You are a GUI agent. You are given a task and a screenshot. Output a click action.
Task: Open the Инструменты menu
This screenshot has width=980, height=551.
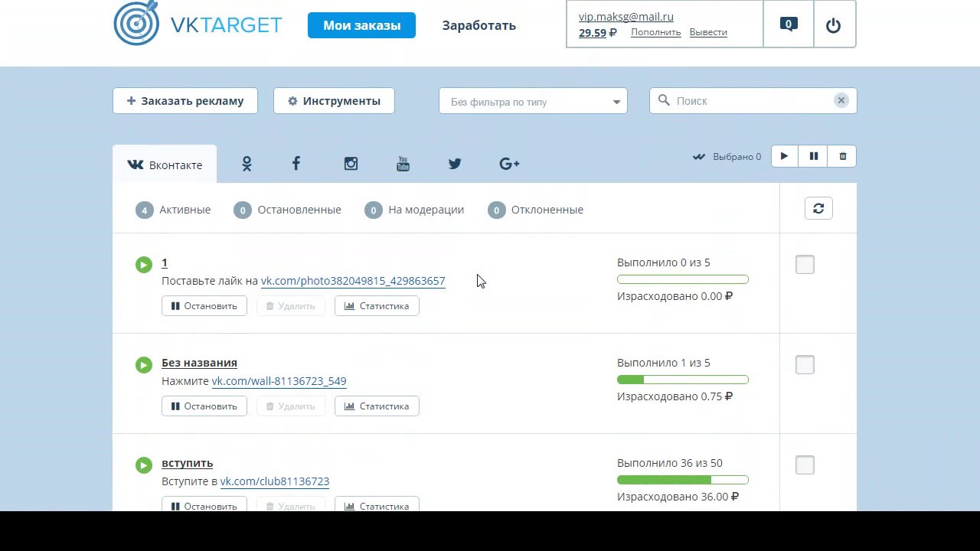coord(334,101)
